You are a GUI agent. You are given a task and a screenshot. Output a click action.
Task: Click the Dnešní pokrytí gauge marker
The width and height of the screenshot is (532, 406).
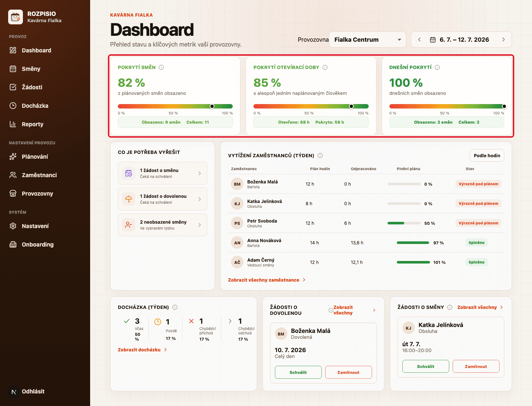(504, 106)
